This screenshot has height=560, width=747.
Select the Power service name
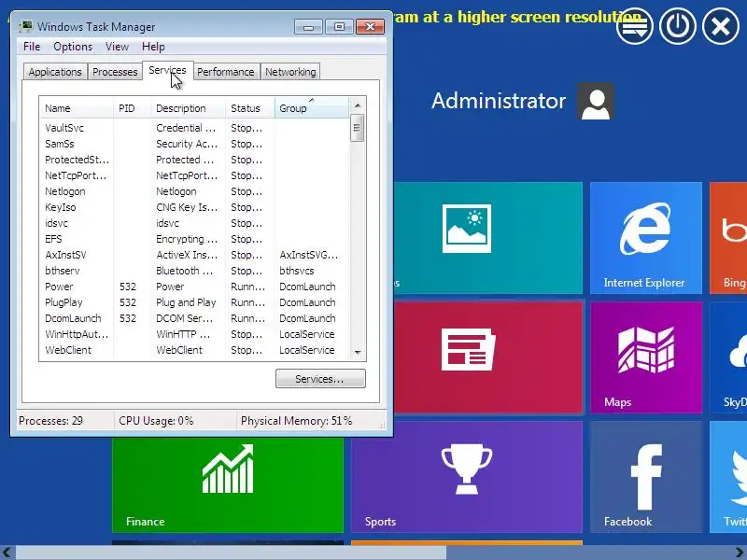59,287
